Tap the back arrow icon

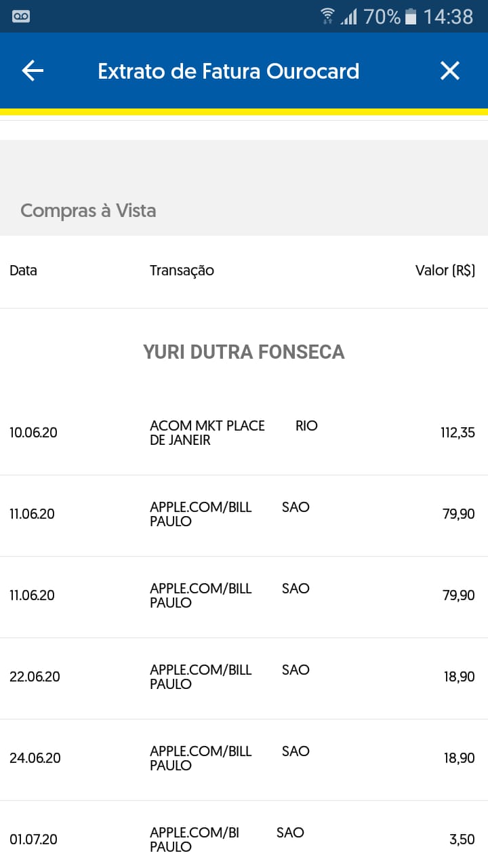(x=33, y=71)
